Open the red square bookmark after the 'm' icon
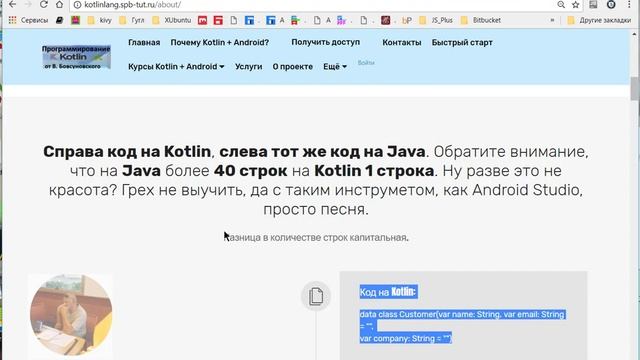 click(218, 20)
